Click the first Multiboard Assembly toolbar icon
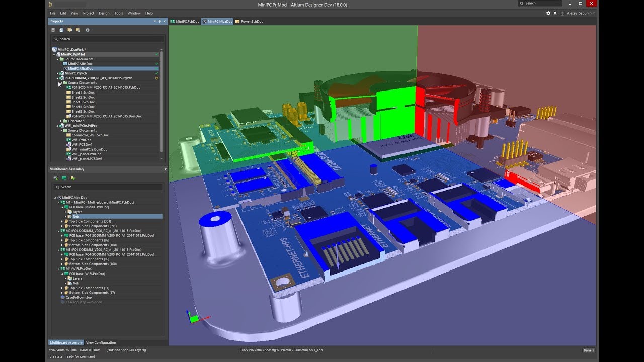The image size is (644, 362). (56, 178)
